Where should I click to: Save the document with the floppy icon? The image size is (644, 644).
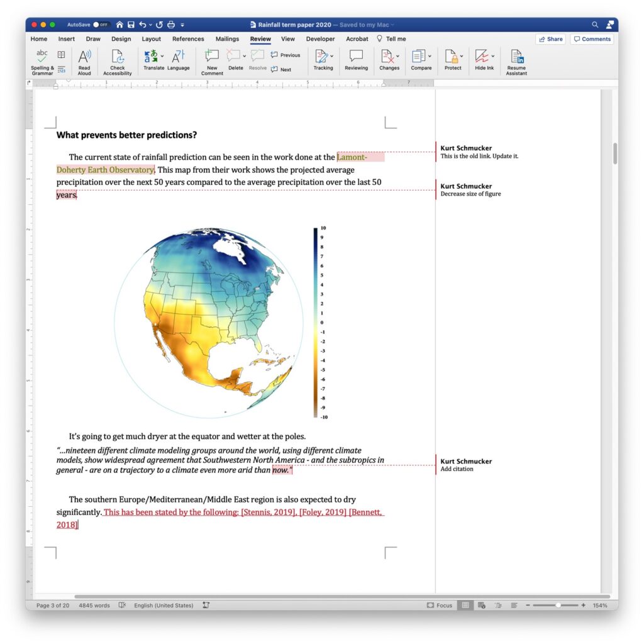[131, 25]
